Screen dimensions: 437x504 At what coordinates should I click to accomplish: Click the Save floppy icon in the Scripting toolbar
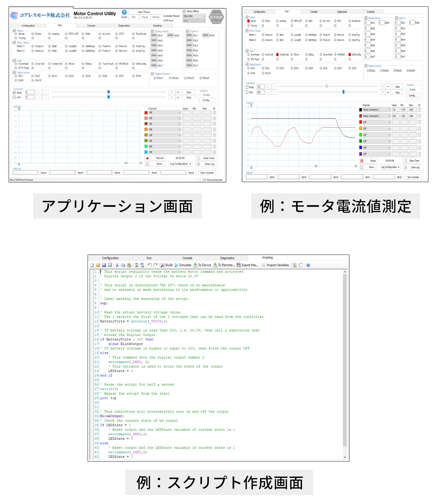pyautogui.click(x=104, y=265)
